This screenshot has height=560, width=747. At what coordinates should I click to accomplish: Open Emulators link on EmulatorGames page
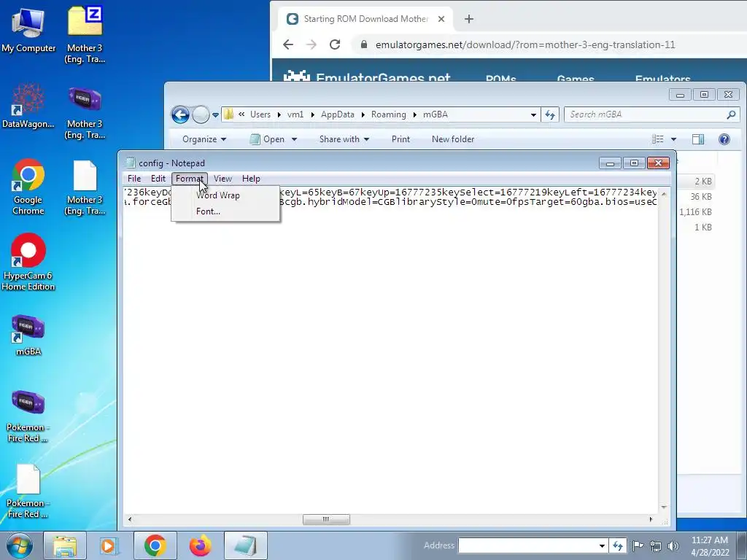662,78
